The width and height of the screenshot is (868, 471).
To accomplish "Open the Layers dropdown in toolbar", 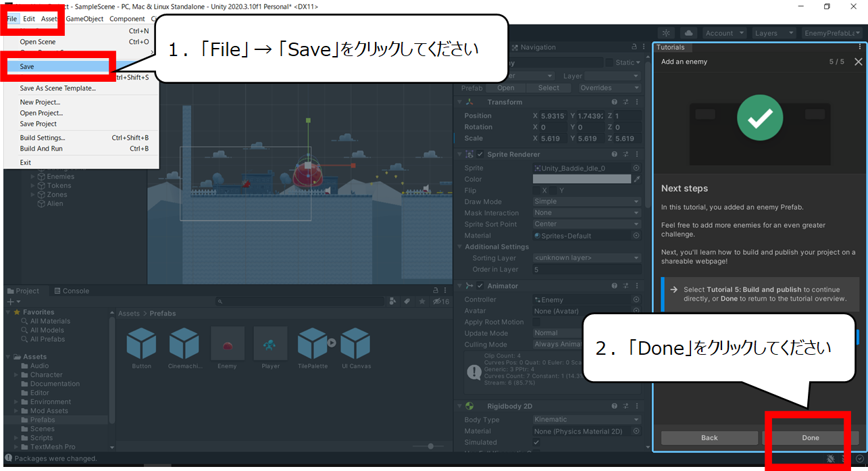I will click(x=773, y=33).
